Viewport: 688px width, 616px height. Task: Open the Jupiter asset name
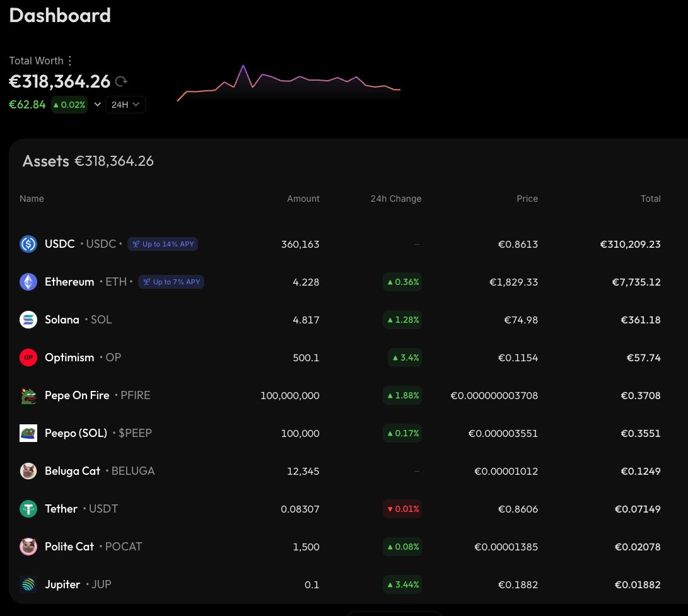(x=62, y=584)
